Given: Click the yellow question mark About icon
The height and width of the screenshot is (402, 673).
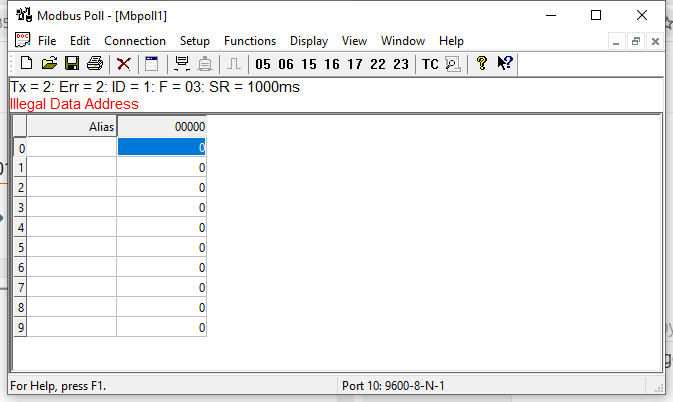Looking at the screenshot, I should click(482, 63).
